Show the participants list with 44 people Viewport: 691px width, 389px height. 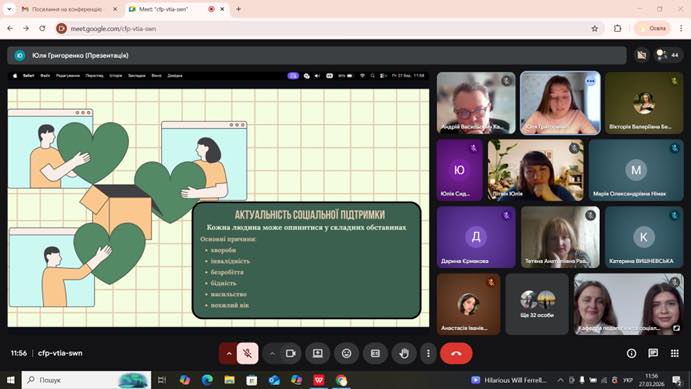(668, 55)
